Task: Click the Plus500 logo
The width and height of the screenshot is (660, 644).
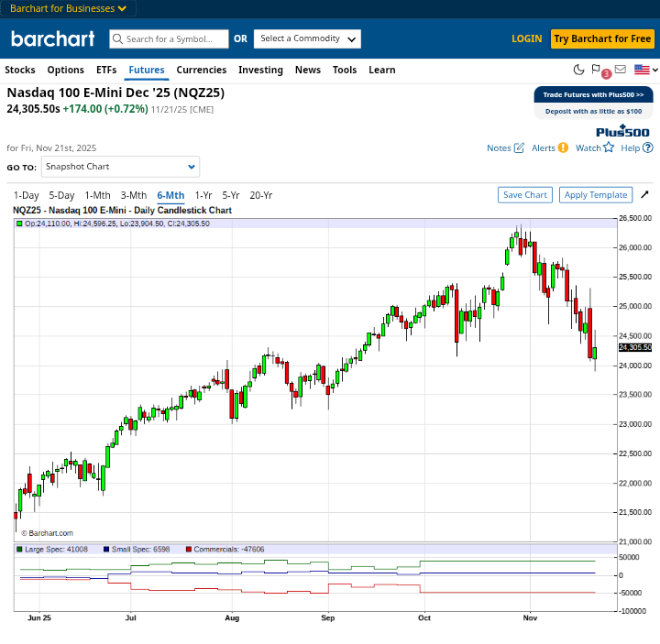Action: (x=622, y=131)
